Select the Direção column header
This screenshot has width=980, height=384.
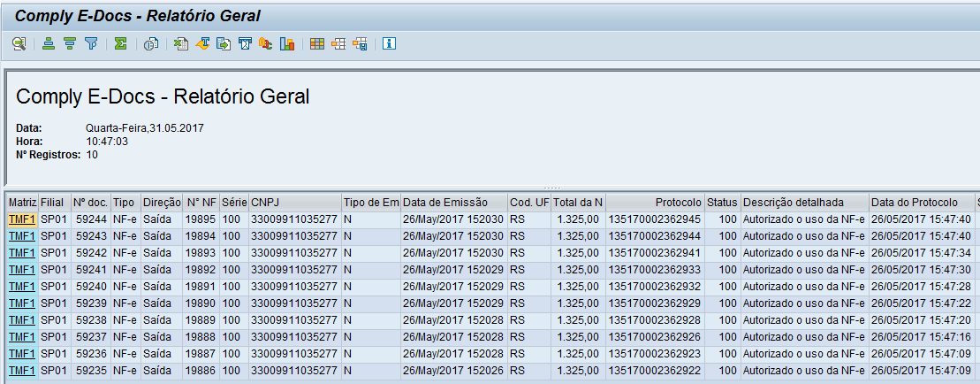coord(162,203)
